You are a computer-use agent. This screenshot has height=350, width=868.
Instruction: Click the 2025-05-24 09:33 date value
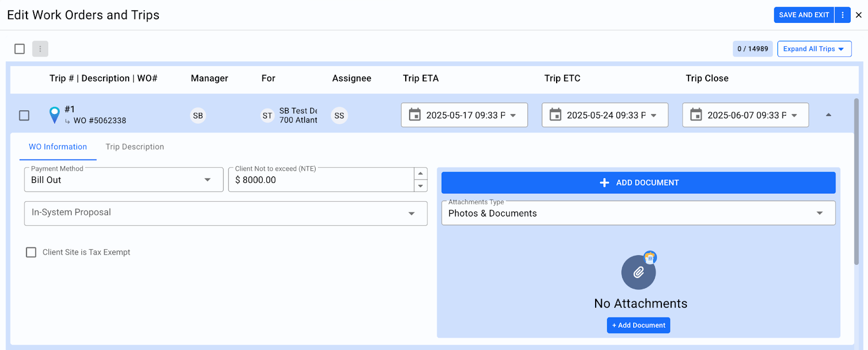606,116
